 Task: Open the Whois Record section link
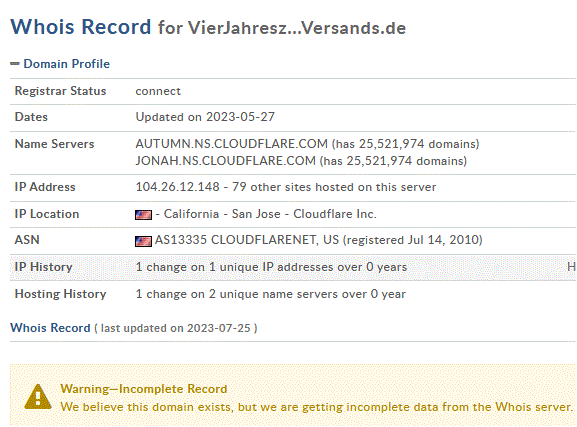(50, 328)
